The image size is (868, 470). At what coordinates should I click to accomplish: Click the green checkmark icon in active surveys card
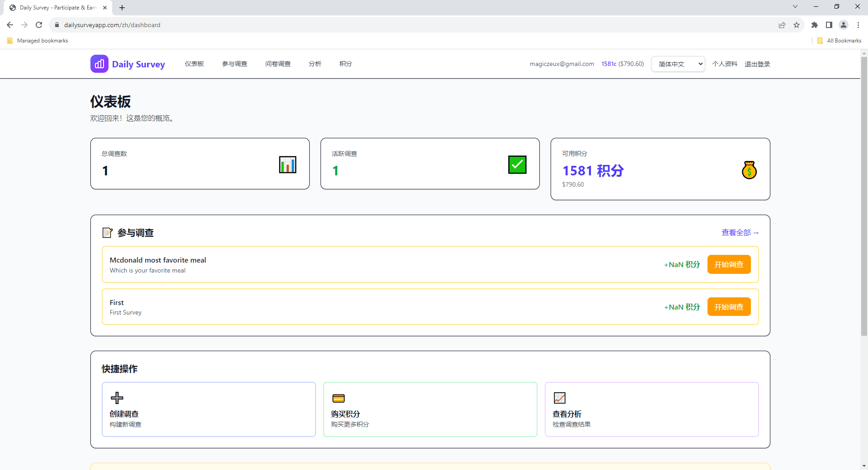click(x=517, y=164)
